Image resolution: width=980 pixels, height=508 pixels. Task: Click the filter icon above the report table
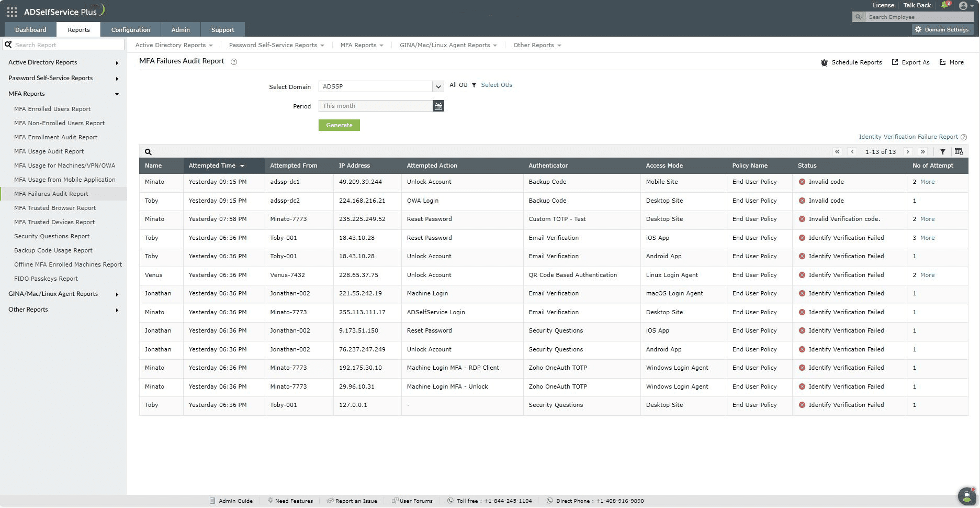(943, 151)
